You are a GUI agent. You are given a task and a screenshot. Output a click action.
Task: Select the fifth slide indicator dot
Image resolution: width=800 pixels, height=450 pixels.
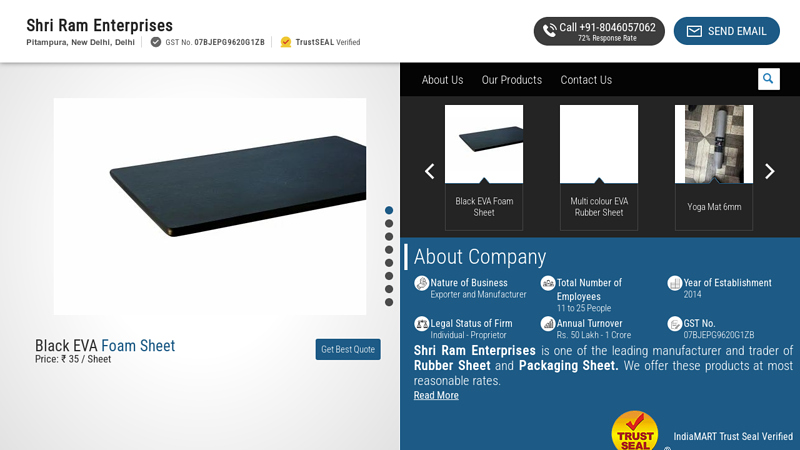click(389, 263)
